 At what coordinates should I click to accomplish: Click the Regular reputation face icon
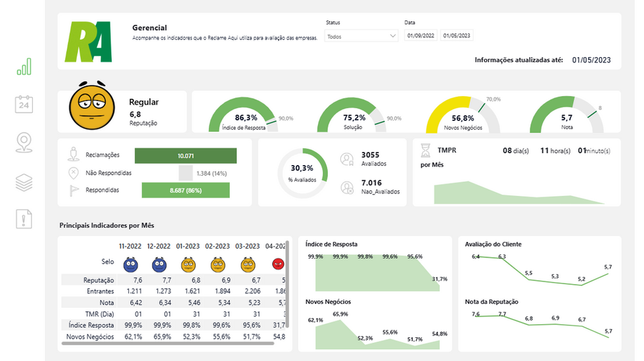[92, 106]
